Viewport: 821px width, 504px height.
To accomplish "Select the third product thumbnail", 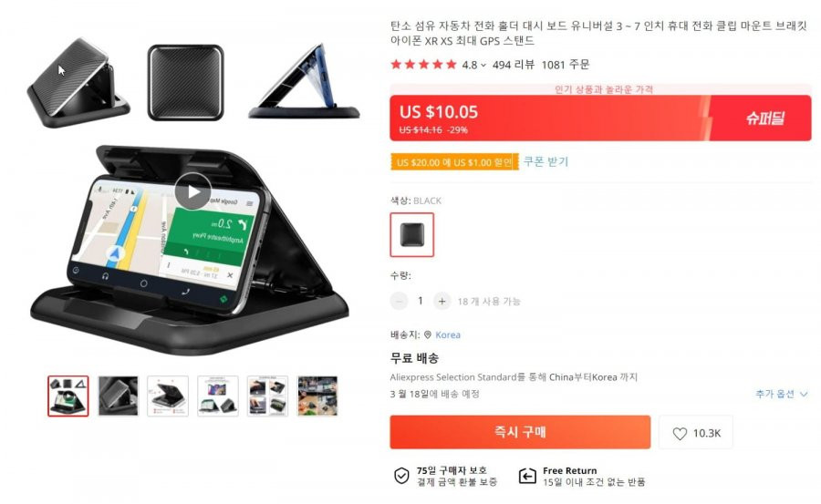I will click(x=168, y=396).
